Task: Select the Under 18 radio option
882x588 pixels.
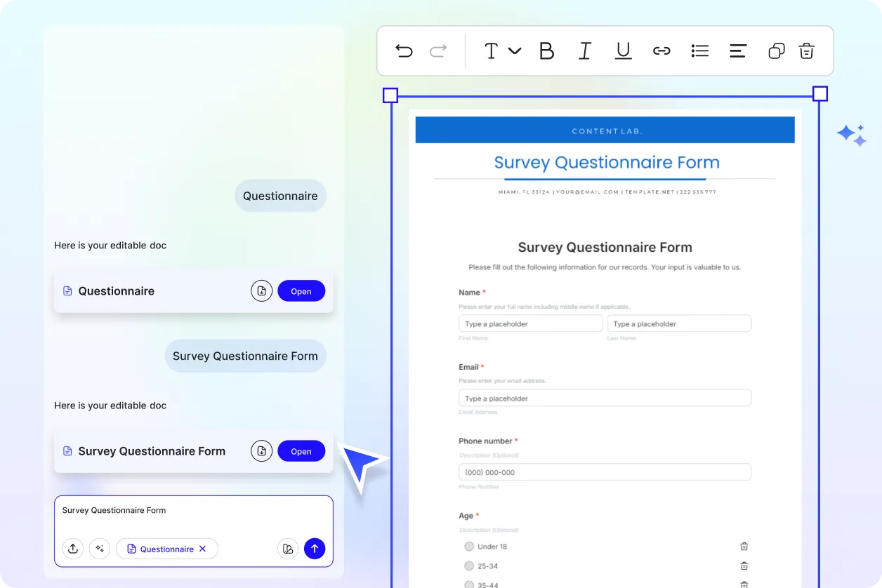Action: [469, 546]
